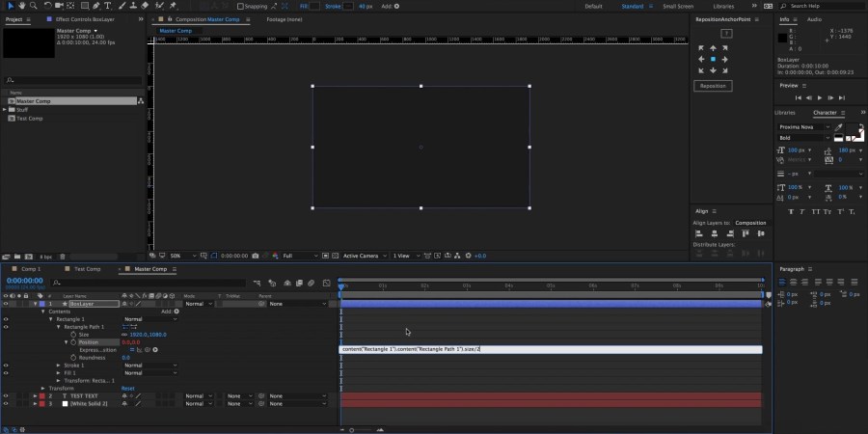
Task: Open the Bold font style dropdown
Action: tap(803, 138)
